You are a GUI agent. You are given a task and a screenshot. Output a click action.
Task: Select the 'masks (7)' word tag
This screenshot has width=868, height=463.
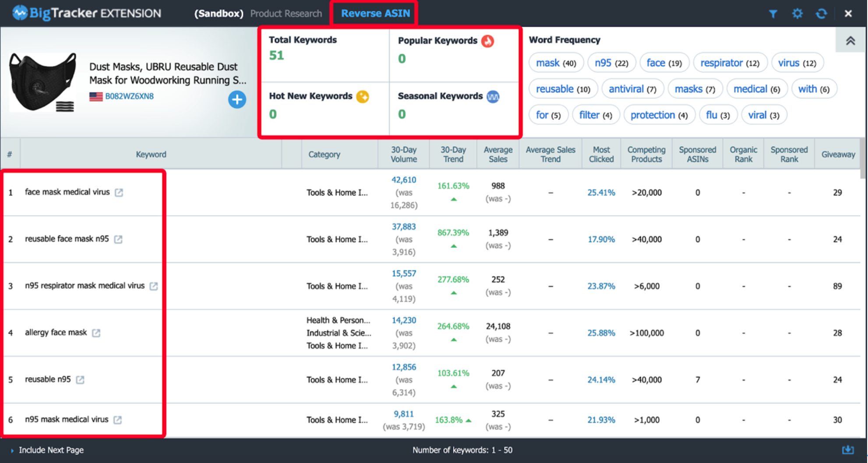[x=695, y=89]
